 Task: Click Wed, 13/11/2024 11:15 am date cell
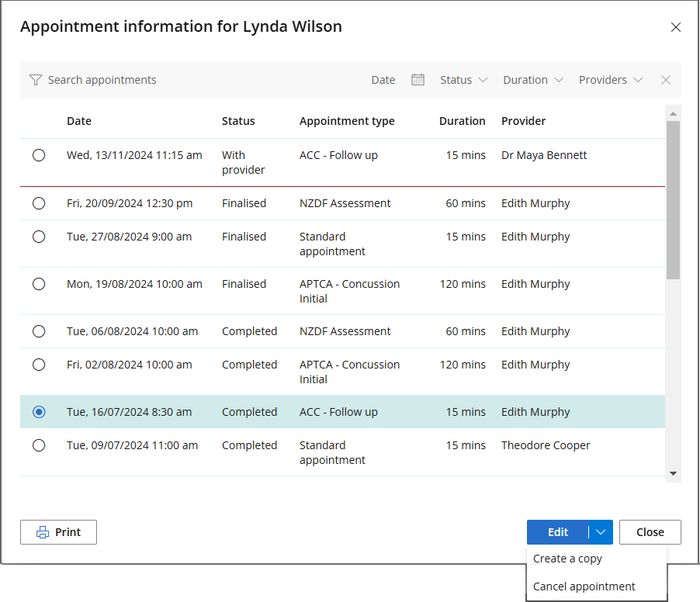pyautogui.click(x=134, y=155)
